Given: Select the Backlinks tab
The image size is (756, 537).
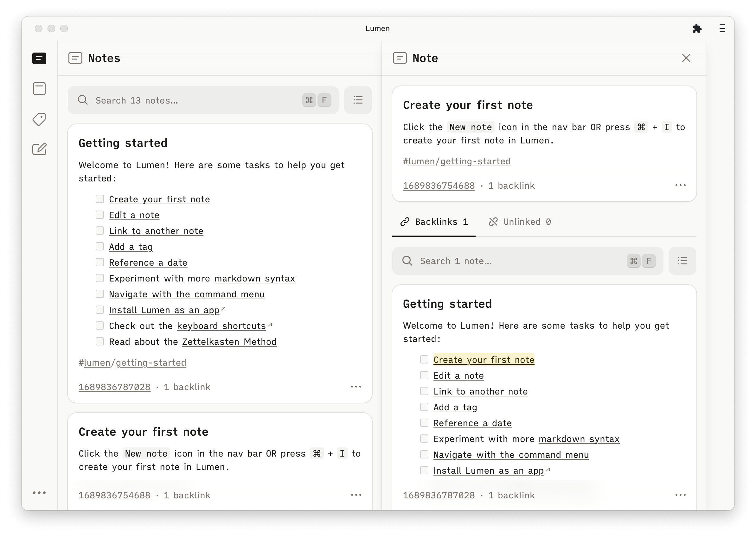Looking at the screenshot, I should coord(434,222).
